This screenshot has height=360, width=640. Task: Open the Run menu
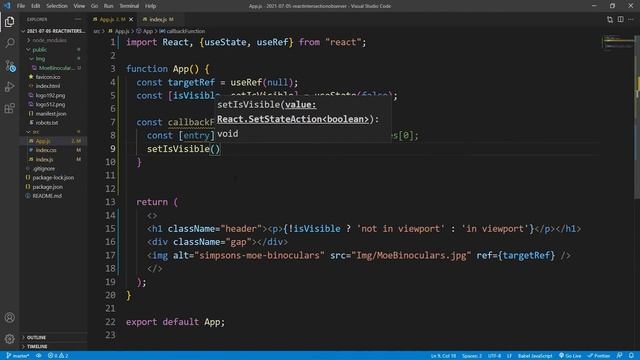[x=108, y=6]
